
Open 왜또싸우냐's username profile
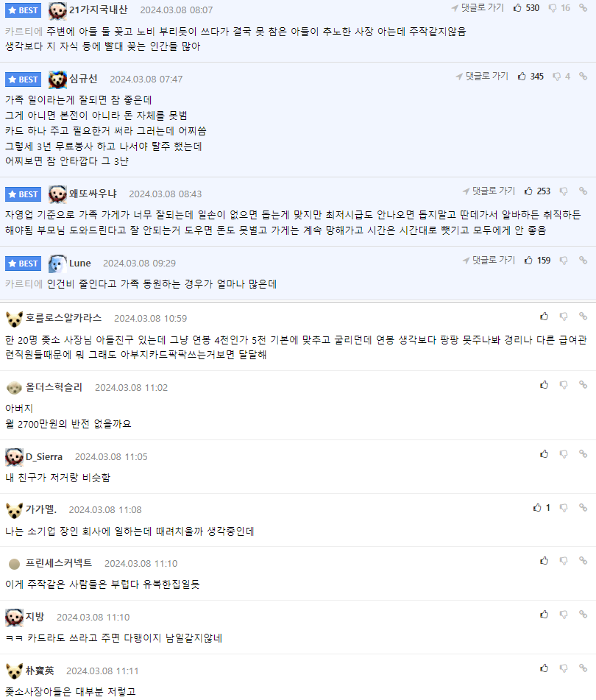[x=93, y=194]
